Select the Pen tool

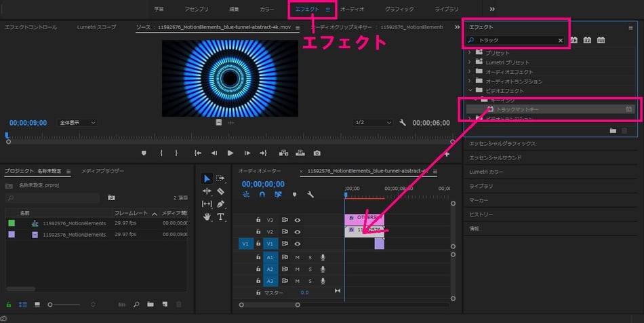click(221, 204)
